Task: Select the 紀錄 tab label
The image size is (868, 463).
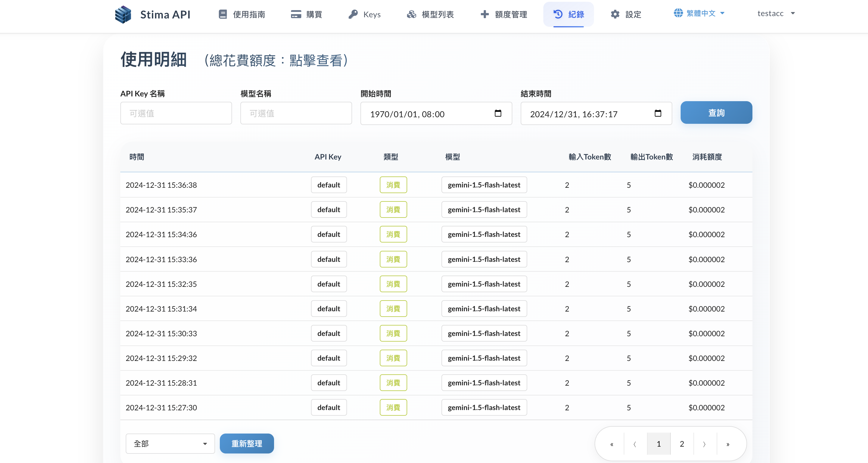Action: point(576,15)
